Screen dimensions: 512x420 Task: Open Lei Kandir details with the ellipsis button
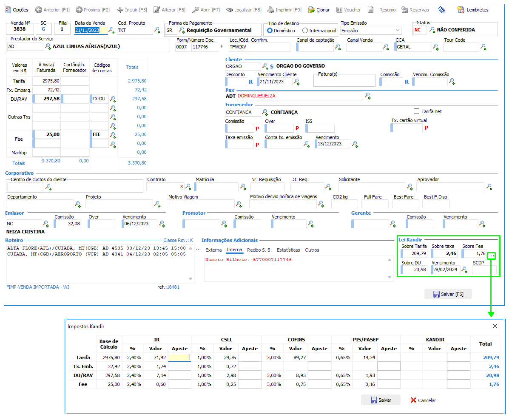492,255
